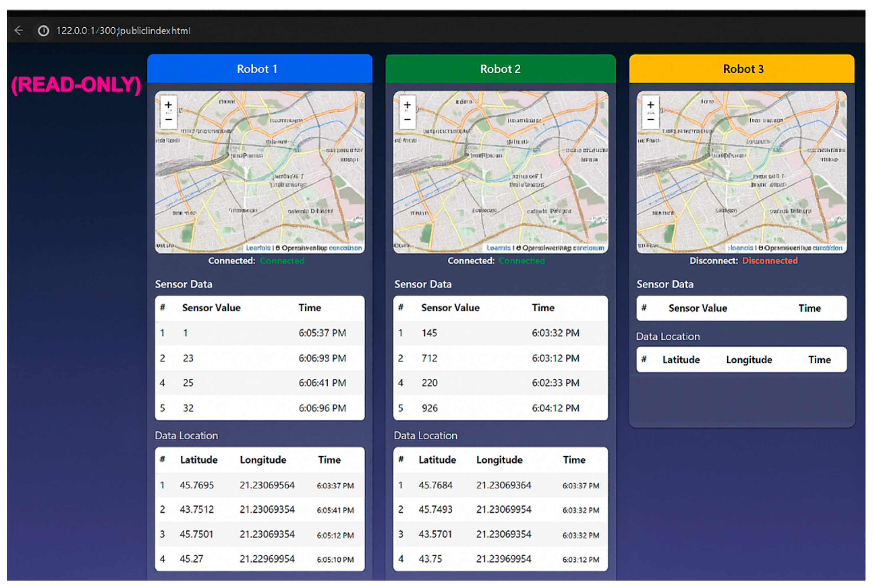The width and height of the screenshot is (873, 588).
Task: Click Robot 1 sensor row with value 32
Action: [x=259, y=408]
